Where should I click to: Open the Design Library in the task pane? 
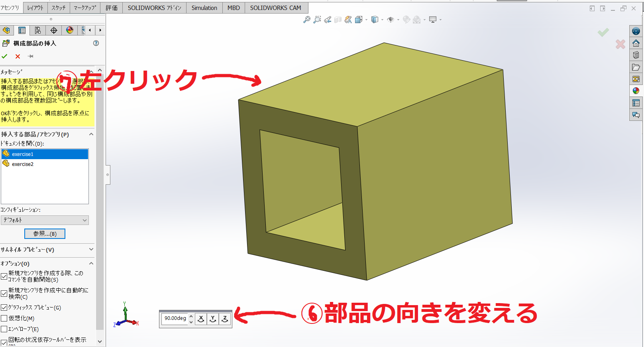(636, 55)
